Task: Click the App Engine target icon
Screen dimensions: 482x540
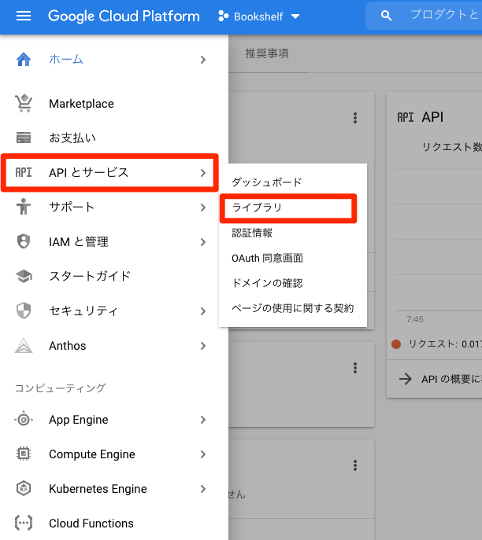Action: (x=23, y=419)
